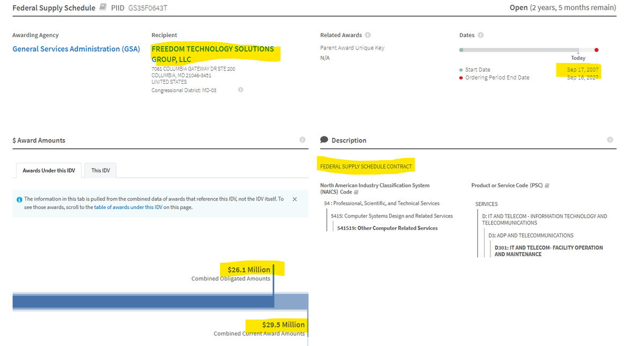The image size is (644, 346).
Task: Open glossary icon next to Product or Service Code
Action: point(547,186)
